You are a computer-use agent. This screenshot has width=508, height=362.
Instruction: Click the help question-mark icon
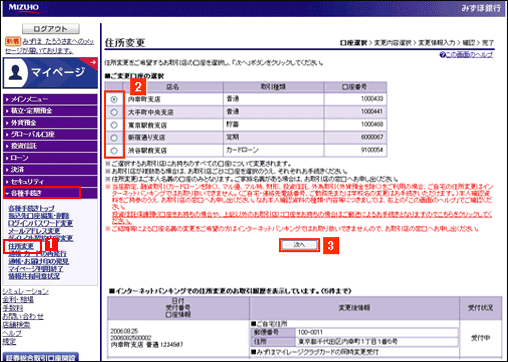point(442,55)
